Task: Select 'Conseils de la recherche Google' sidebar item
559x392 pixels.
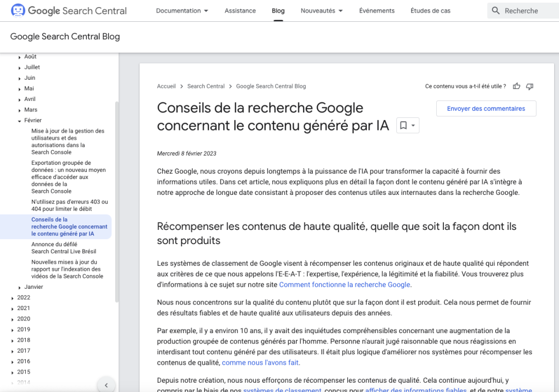Action: [69, 227]
